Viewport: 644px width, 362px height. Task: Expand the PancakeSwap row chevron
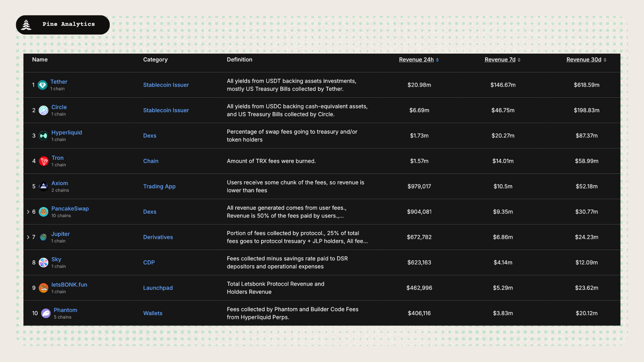coord(28,212)
